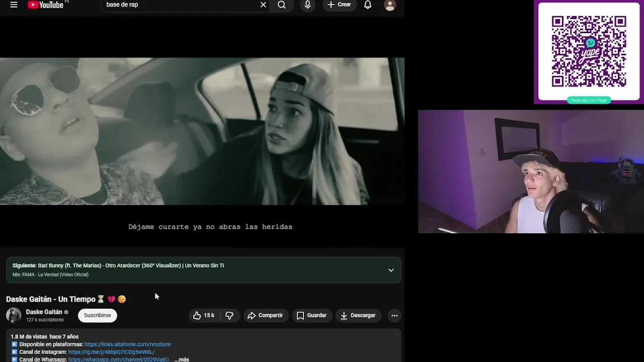The width and height of the screenshot is (644, 362).
Task: Open more actions three-dot menu
Action: click(394, 315)
